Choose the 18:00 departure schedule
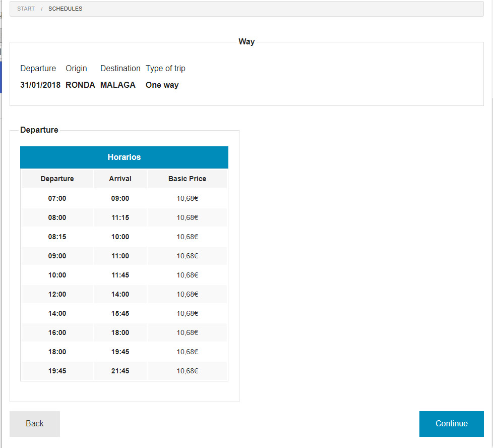The width and height of the screenshot is (493, 448). [x=57, y=352]
